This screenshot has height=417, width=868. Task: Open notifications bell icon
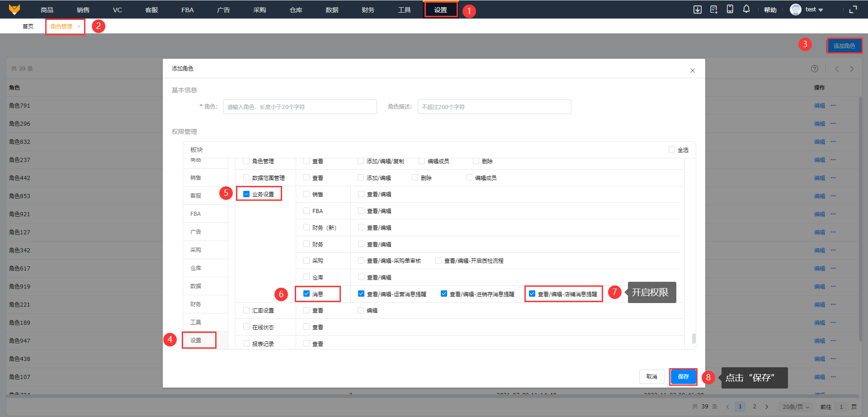pyautogui.click(x=746, y=9)
